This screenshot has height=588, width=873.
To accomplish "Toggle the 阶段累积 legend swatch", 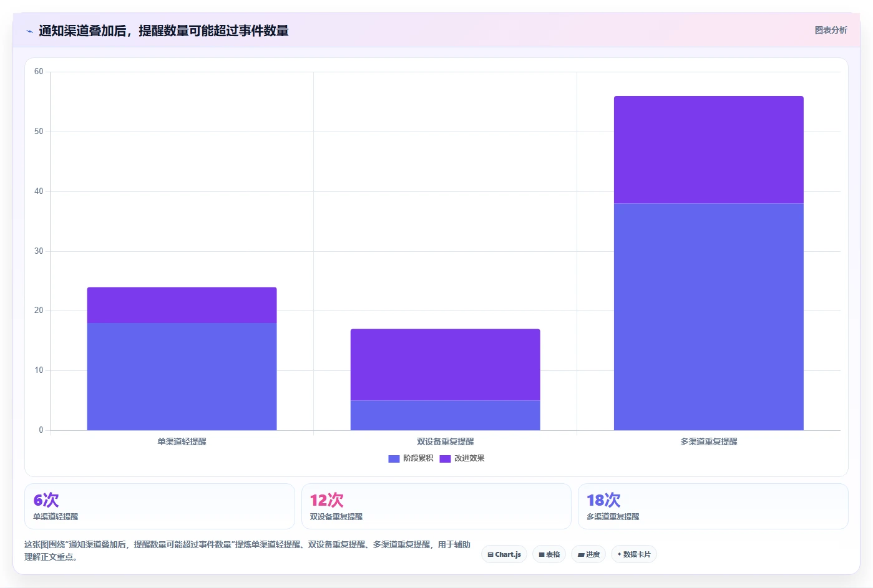I will [394, 459].
